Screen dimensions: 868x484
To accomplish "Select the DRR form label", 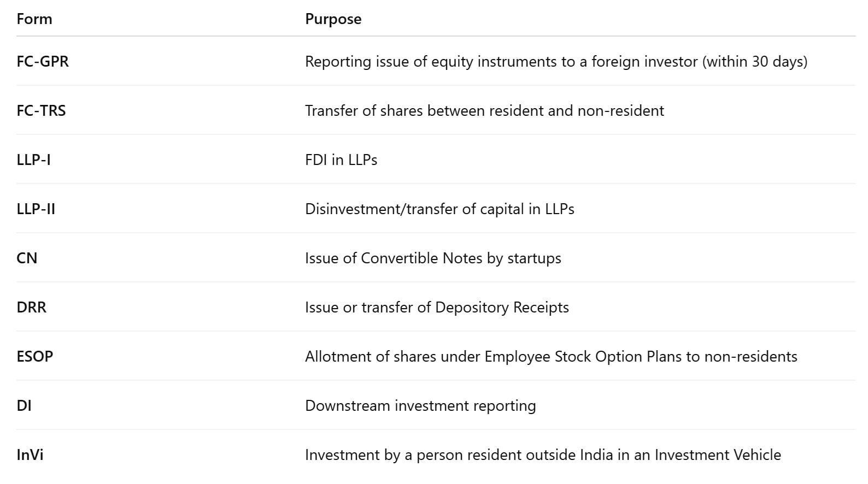I will 31,307.
